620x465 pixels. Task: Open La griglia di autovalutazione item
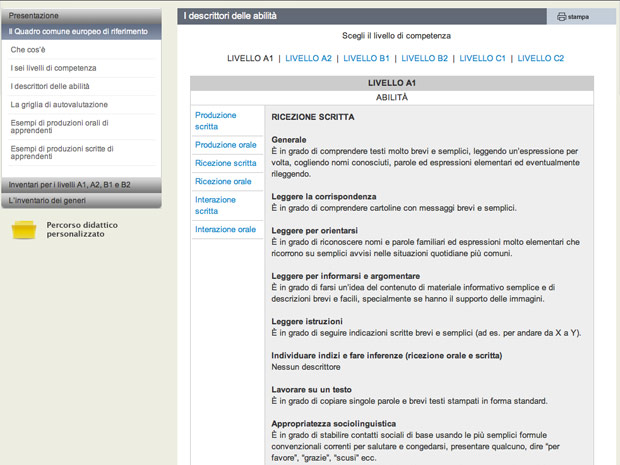pos(59,104)
